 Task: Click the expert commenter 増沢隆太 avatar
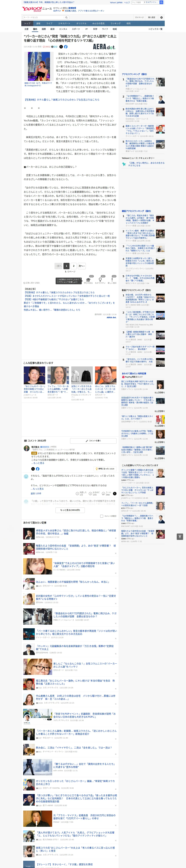(26, 448)
